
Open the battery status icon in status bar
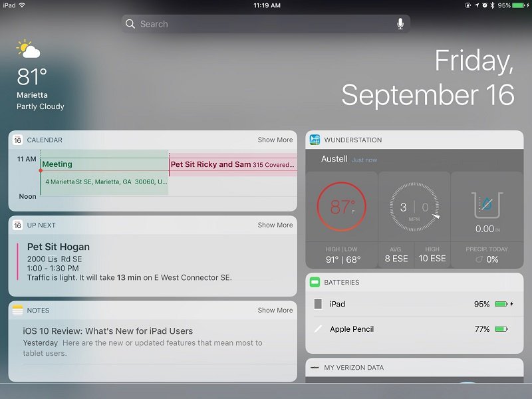pos(520,5)
